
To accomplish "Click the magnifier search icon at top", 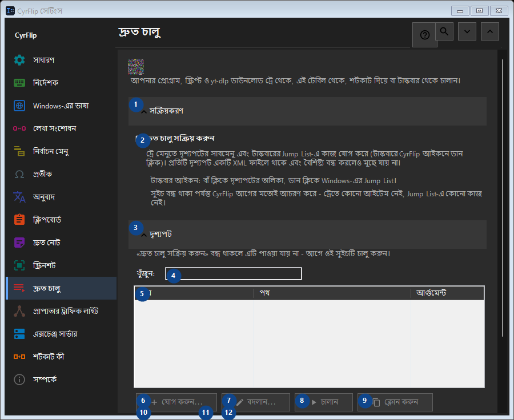I will tap(444, 31).
